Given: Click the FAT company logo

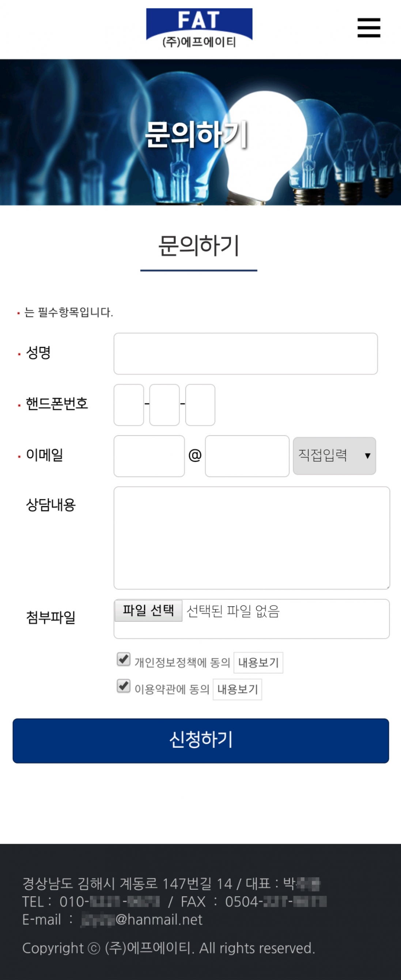Looking at the screenshot, I should 199,29.
